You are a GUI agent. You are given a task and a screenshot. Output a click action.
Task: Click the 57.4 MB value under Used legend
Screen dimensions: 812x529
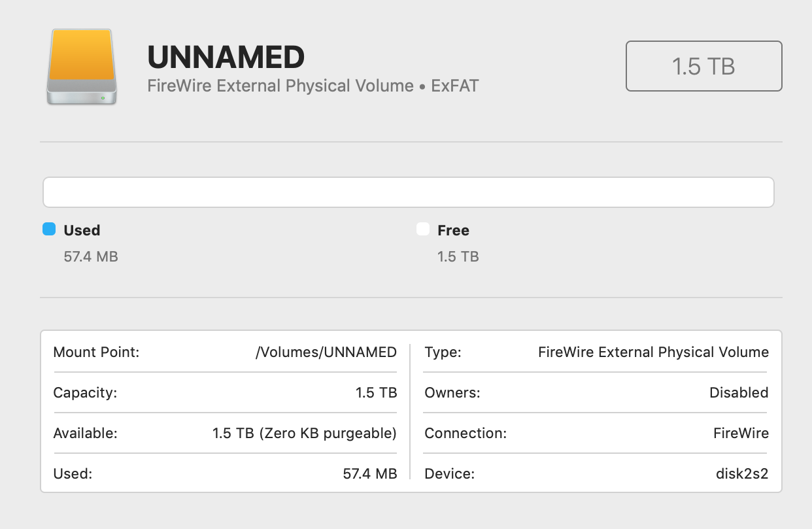coord(91,257)
